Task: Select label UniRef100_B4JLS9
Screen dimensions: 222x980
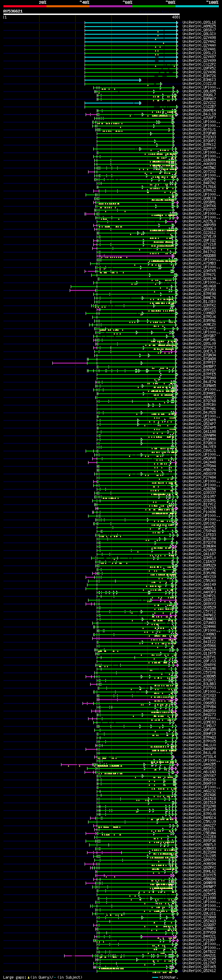Action: [x=199, y=114]
